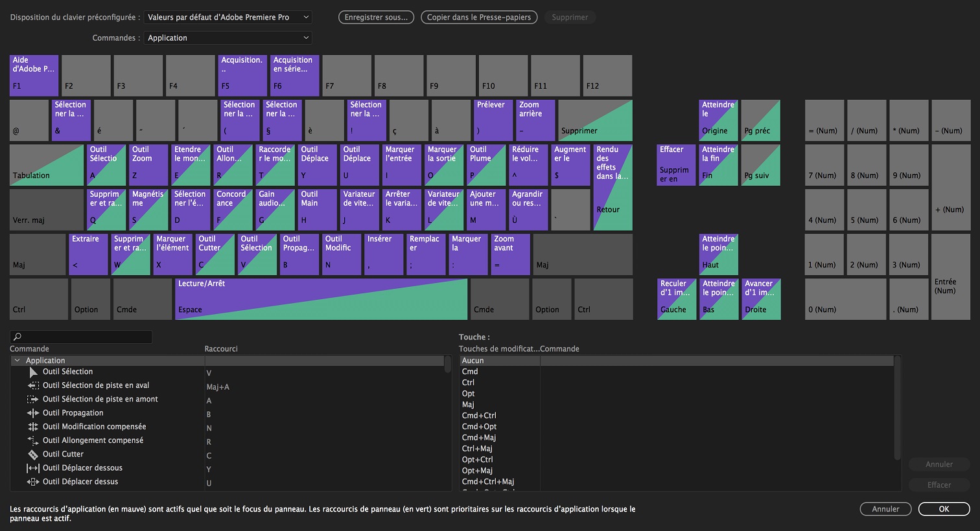
Task: Click the purple F5 Acquisition key
Action: coord(242,75)
